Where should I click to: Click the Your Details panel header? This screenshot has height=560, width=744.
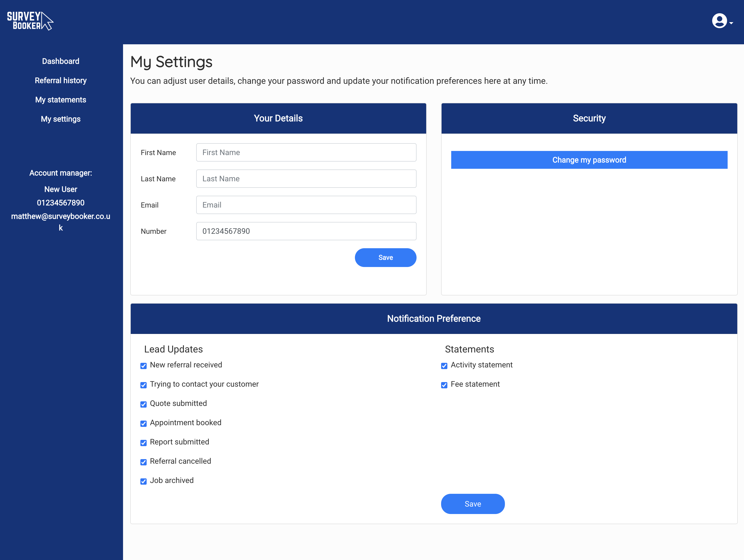(x=278, y=118)
